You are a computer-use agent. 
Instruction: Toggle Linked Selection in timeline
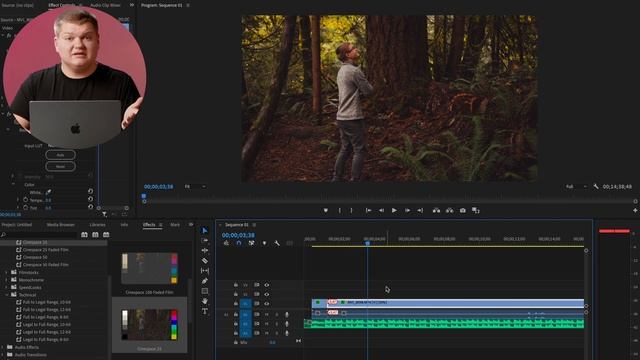pyautogui.click(x=251, y=243)
